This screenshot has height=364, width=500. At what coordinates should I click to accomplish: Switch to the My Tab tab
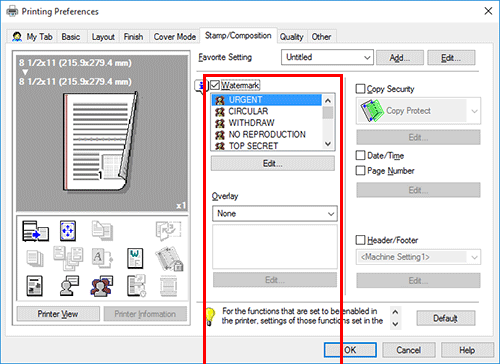pos(33,37)
